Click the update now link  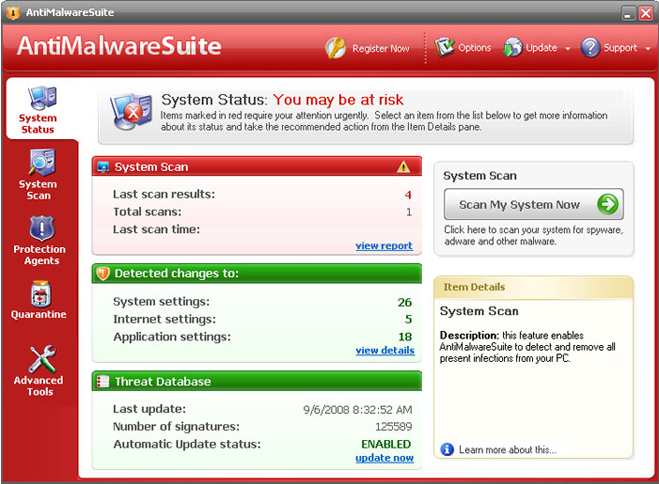[x=385, y=458]
